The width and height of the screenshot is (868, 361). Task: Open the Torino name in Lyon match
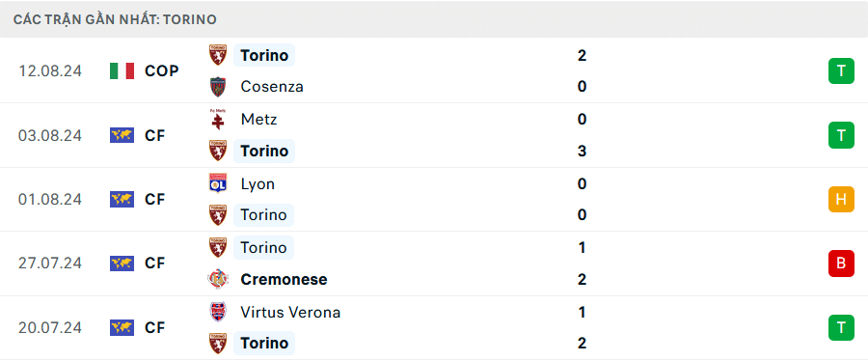tap(264, 215)
